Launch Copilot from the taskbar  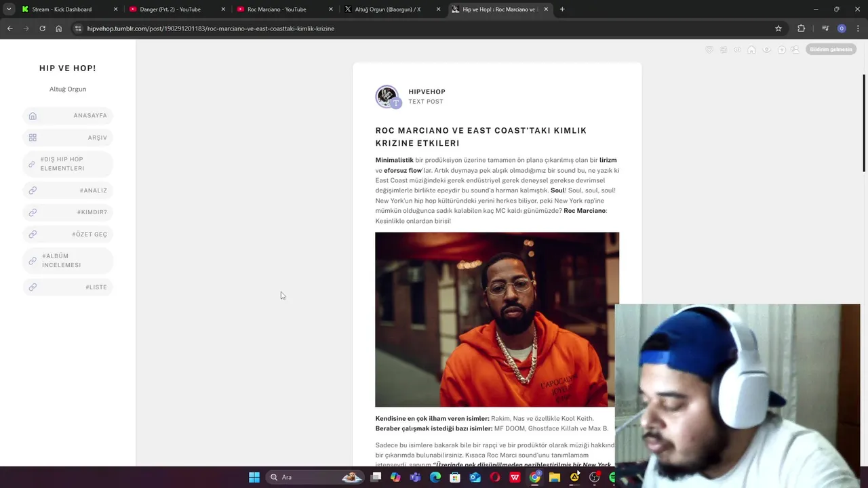tap(396, 477)
